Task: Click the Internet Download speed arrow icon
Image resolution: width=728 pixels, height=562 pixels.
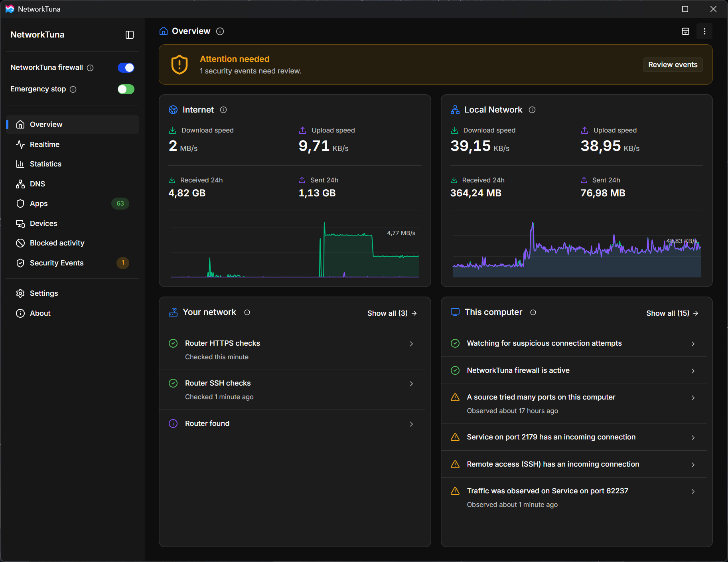Action: (173, 131)
